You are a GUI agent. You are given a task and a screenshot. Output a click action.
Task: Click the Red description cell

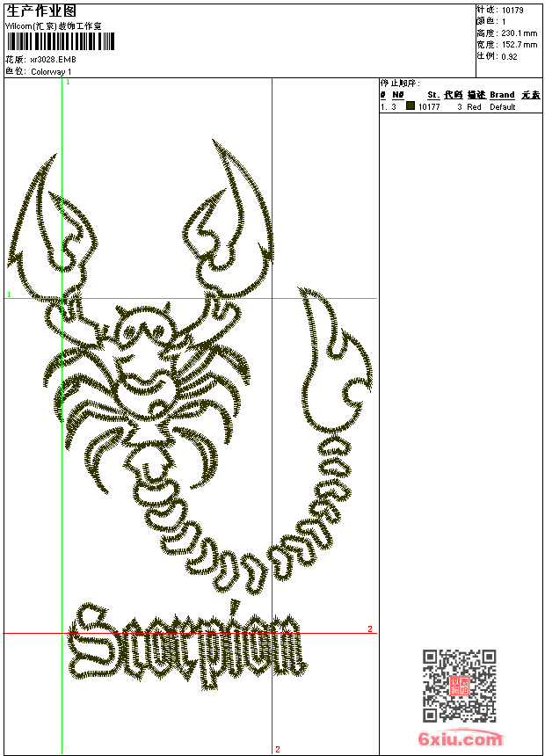click(474, 107)
